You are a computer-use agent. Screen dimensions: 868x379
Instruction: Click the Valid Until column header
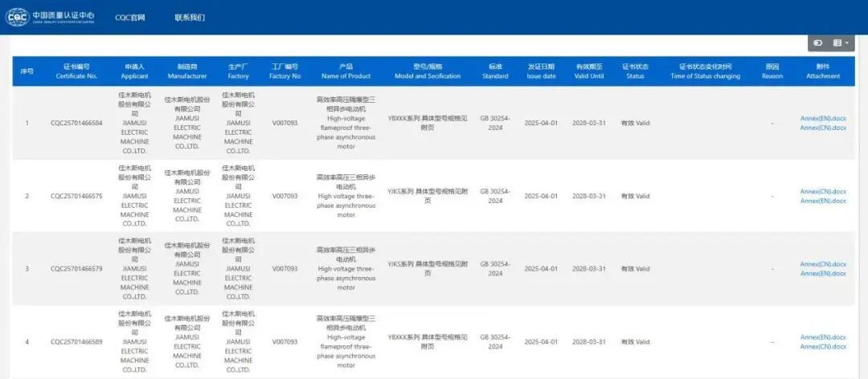click(589, 71)
